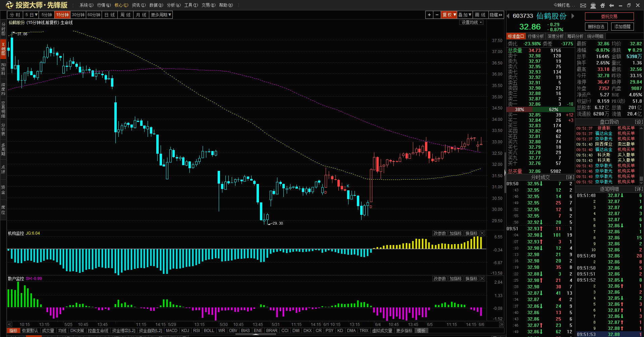Switch to the 深度分析 tab

click(555, 36)
